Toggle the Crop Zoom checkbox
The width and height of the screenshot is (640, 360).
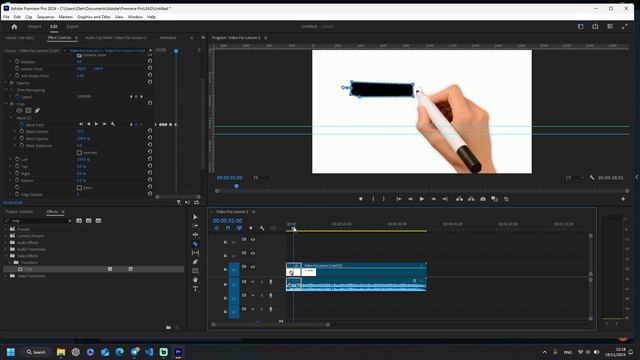pyautogui.click(x=80, y=188)
